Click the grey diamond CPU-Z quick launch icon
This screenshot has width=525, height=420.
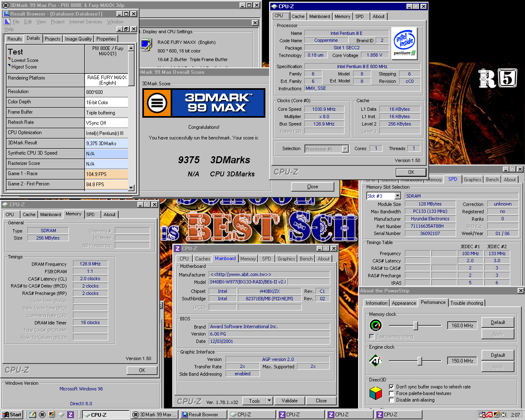(61, 415)
